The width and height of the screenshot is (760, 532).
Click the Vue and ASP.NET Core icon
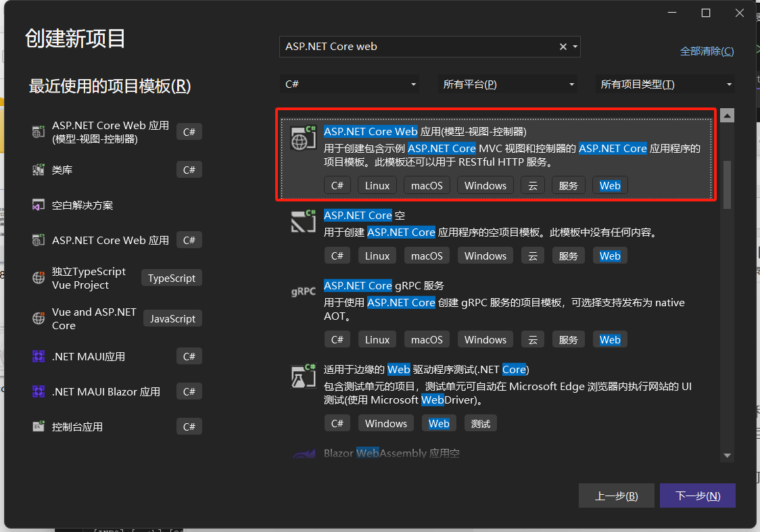pos(39,318)
